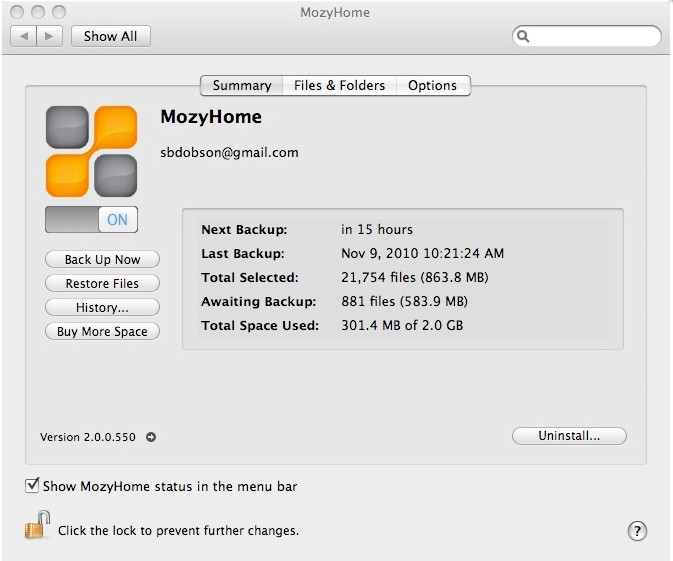Start a backup with Back Up Now
673x561 pixels.
click(x=102, y=259)
